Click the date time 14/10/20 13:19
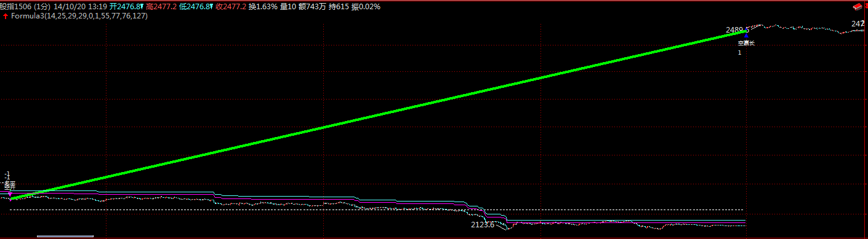Viewport: 868px width, 239px height. pos(80,6)
